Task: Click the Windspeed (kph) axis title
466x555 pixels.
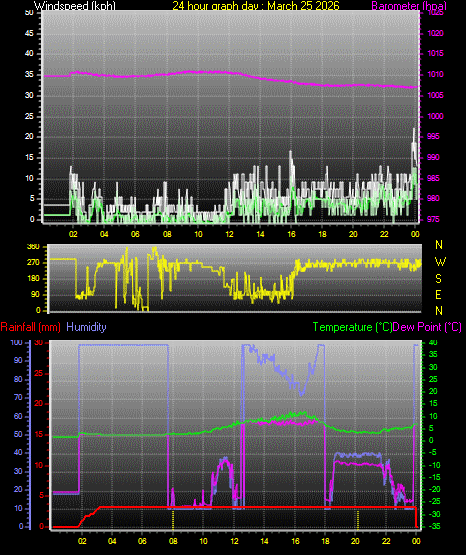Action: click(x=75, y=6)
